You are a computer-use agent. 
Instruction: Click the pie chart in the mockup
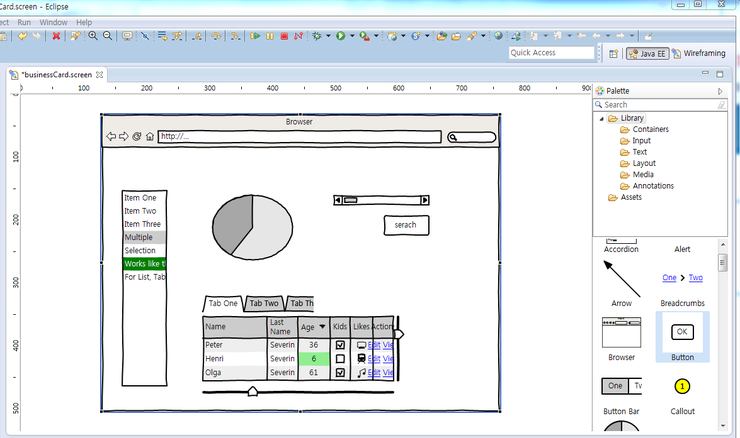(x=252, y=227)
